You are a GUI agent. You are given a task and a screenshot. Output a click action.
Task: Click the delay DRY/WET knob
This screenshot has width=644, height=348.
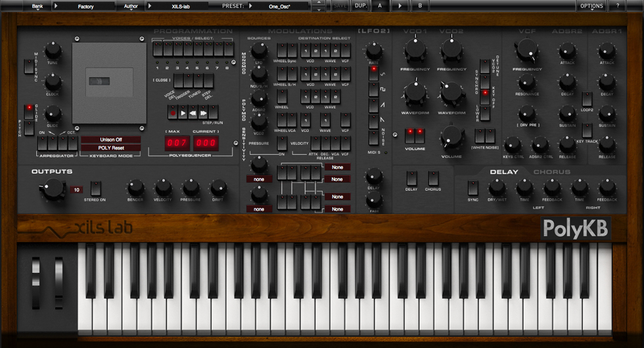(x=497, y=187)
